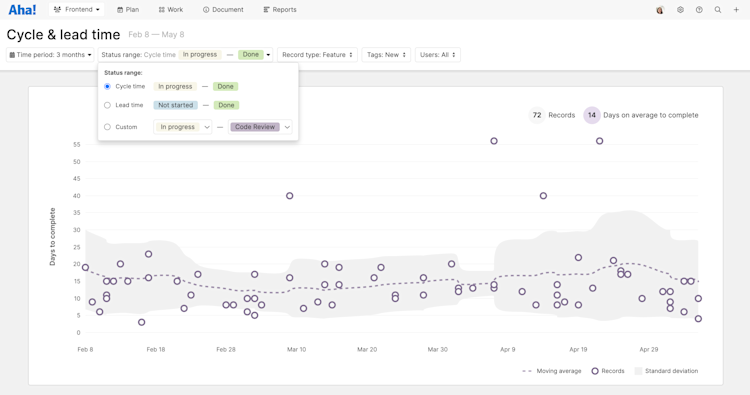750x395 pixels.
Task: Click Done tag in the Lead time row
Action: pyautogui.click(x=226, y=105)
